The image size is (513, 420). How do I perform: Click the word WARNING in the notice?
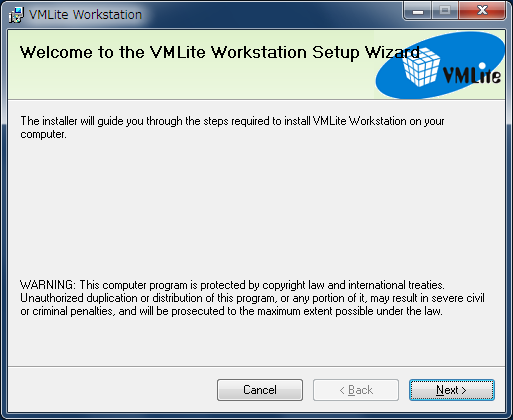(x=48, y=285)
